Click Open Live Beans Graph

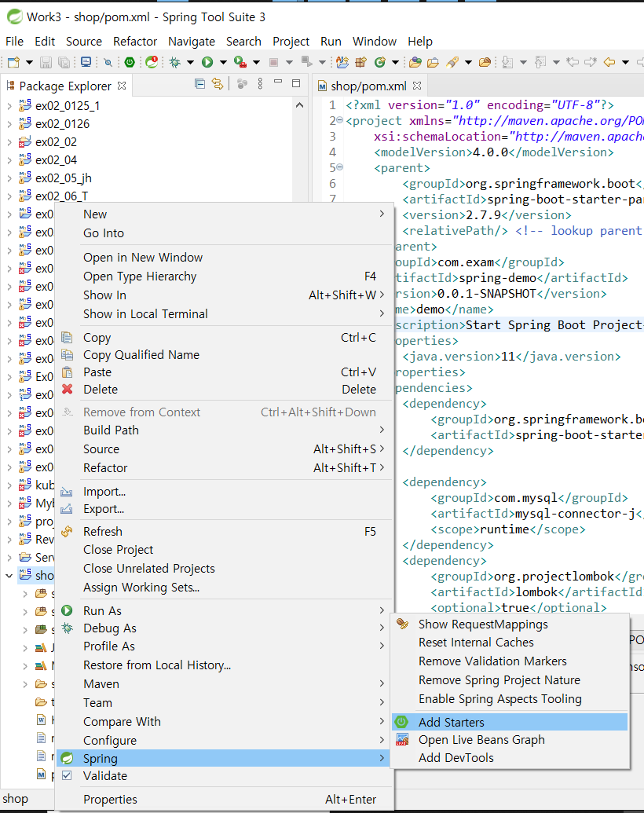pos(510,740)
